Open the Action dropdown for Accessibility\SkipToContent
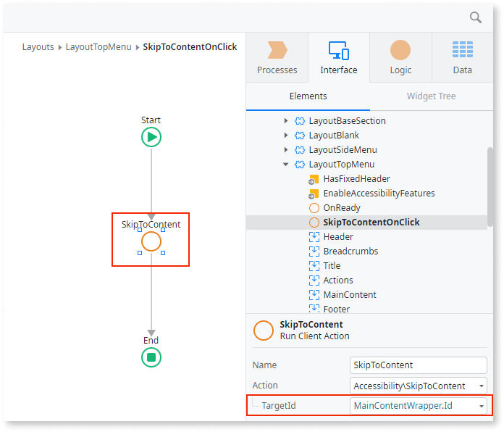The height and width of the screenshot is (432, 504). pyautogui.click(x=482, y=386)
